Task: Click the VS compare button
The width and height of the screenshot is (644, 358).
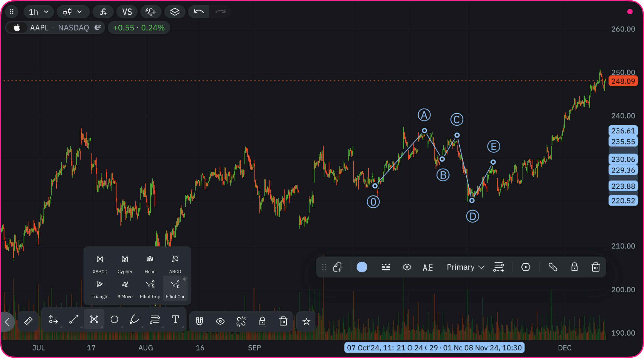Action: pos(127,12)
